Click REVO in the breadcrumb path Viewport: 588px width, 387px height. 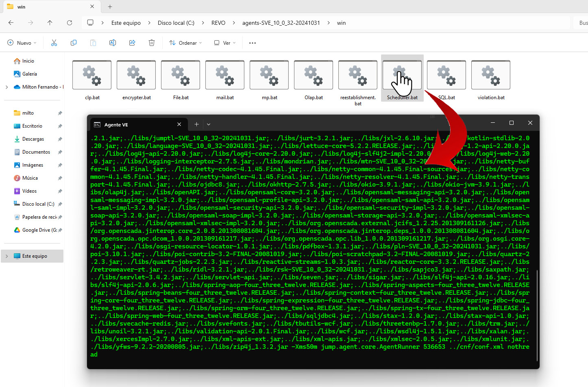218,23
